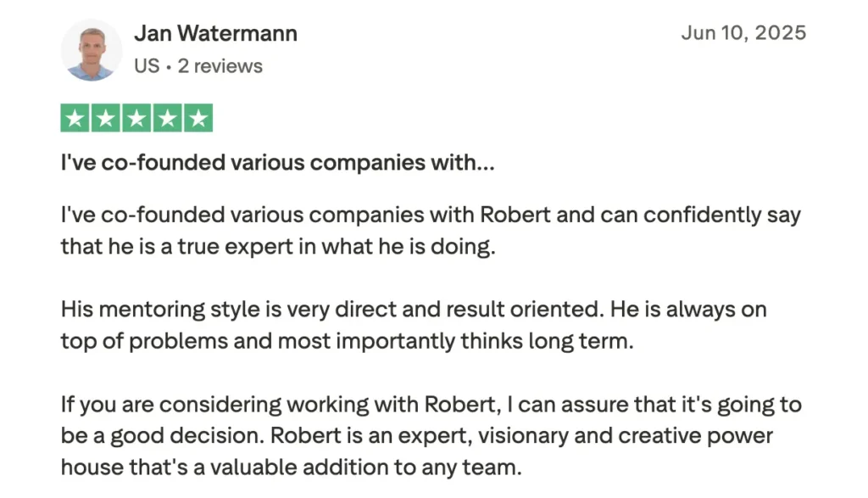Click the Jun 10, 2025 review date

743,33
